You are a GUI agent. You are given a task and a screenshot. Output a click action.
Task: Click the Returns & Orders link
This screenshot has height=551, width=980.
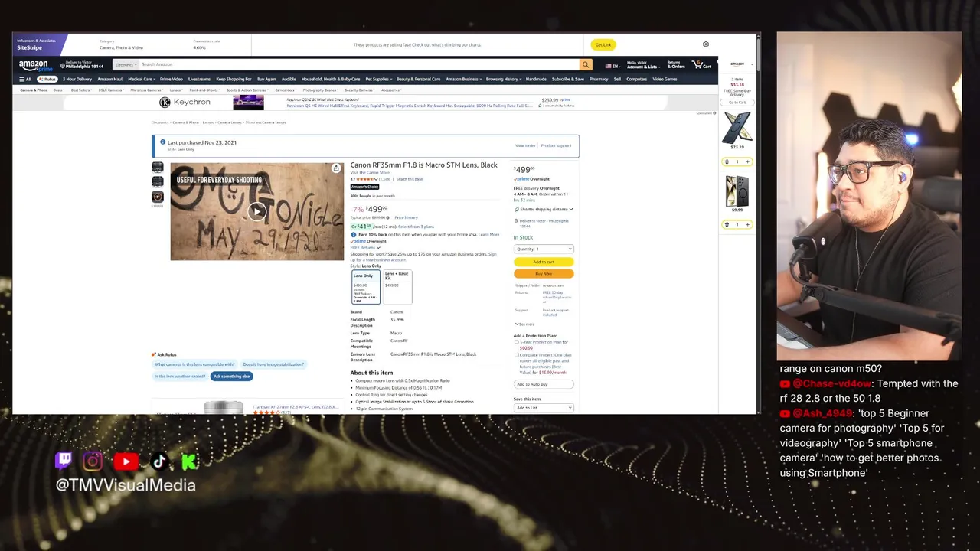click(x=676, y=65)
